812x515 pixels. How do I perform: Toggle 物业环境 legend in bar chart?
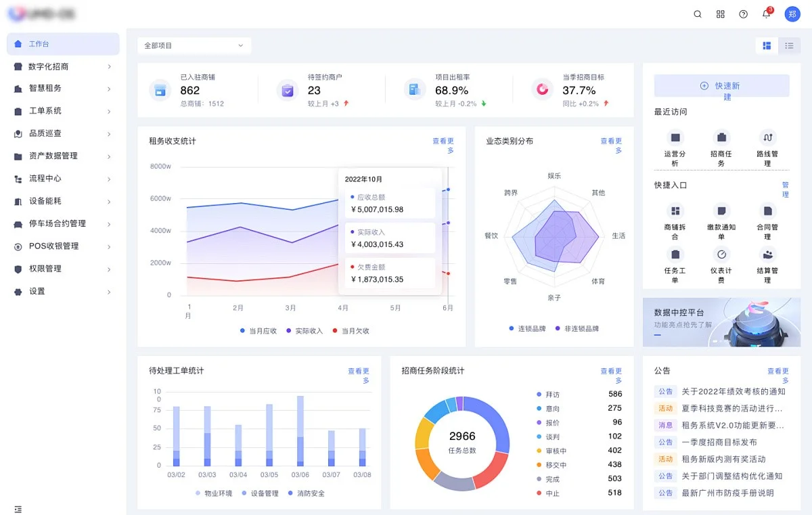[214, 493]
